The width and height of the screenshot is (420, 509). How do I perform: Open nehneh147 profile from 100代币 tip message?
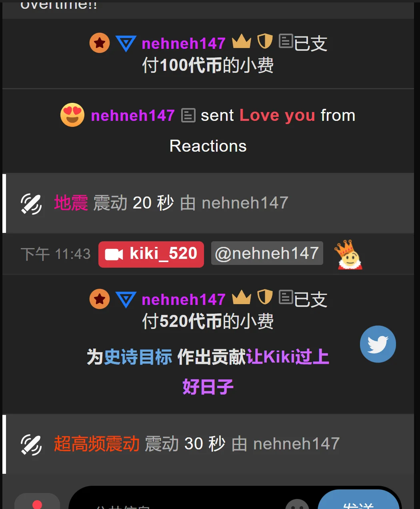click(184, 43)
